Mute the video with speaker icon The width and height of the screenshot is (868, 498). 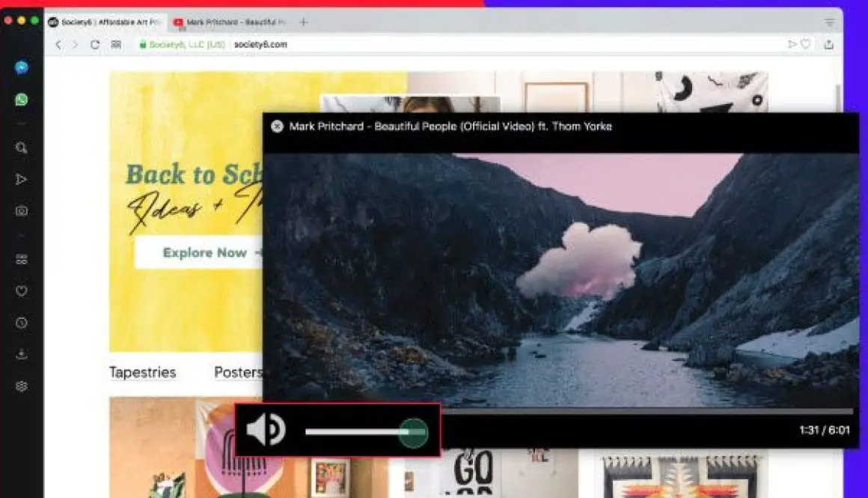(x=265, y=431)
